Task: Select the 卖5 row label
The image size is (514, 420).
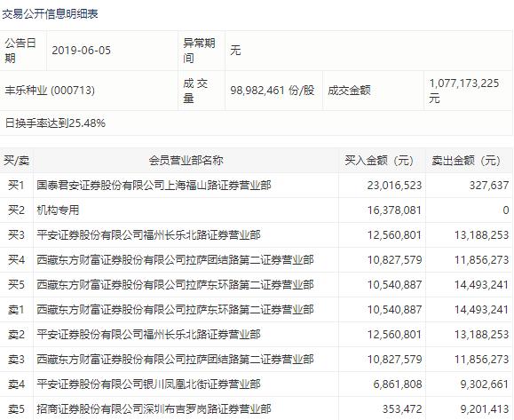Action: pyautogui.click(x=16, y=408)
